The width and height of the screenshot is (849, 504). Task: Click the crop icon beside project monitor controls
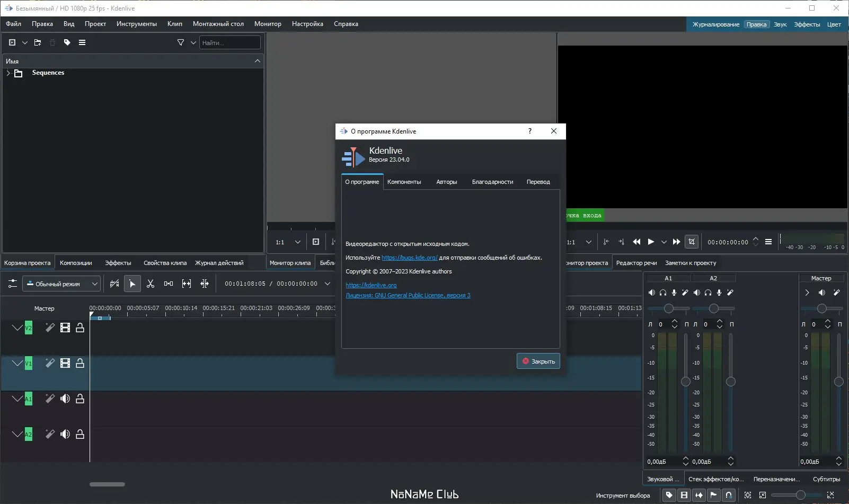tap(692, 242)
